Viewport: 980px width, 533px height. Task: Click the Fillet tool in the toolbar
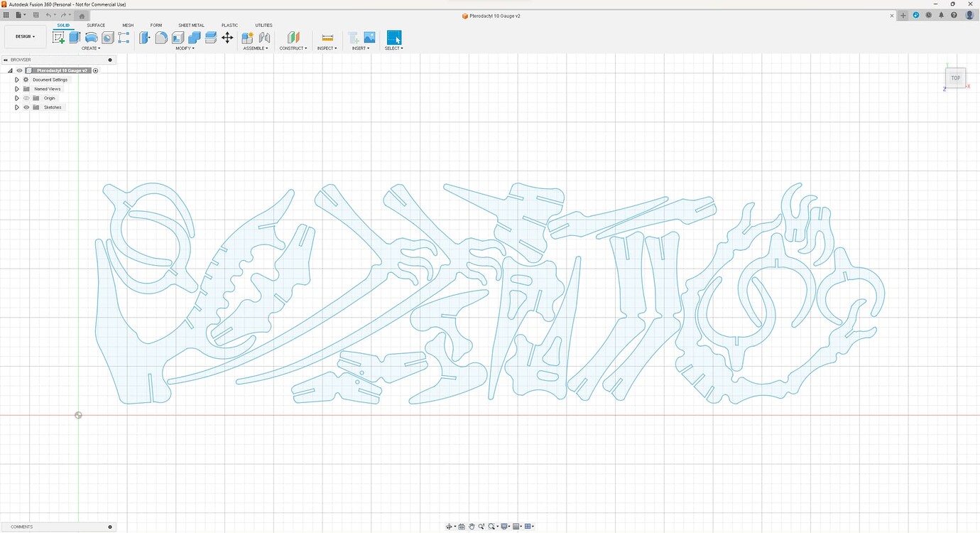(162, 37)
